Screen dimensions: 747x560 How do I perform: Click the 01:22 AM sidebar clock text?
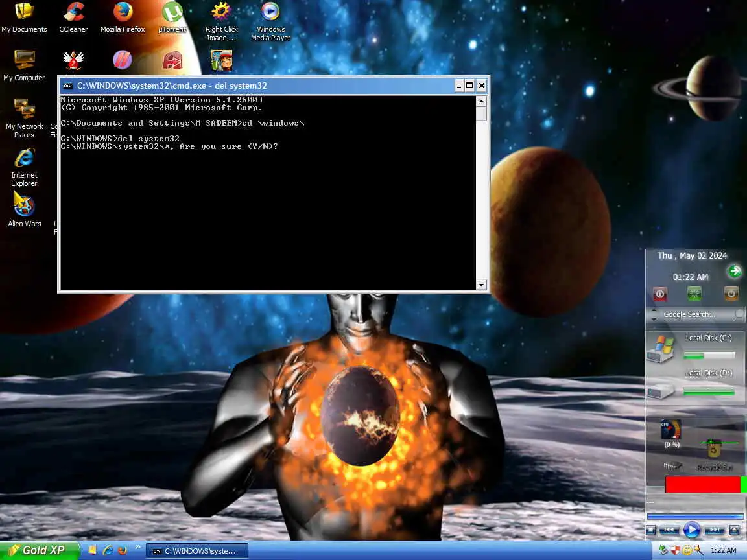(x=691, y=277)
